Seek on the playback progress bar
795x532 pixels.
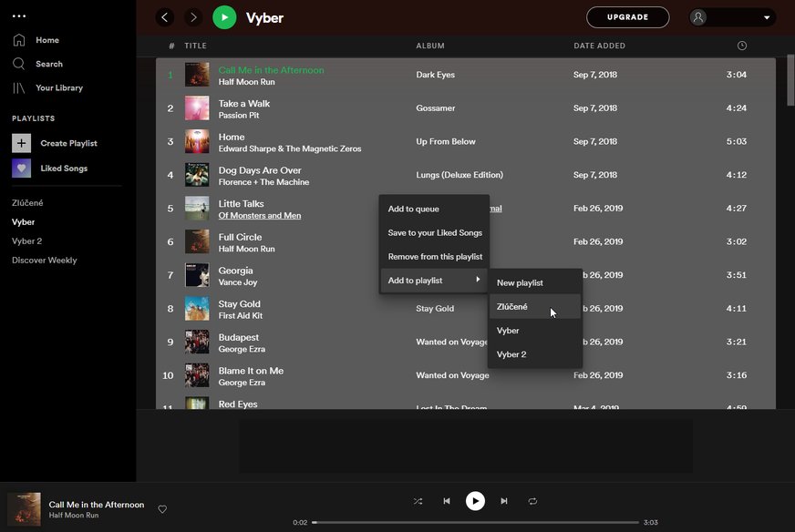[474, 522]
